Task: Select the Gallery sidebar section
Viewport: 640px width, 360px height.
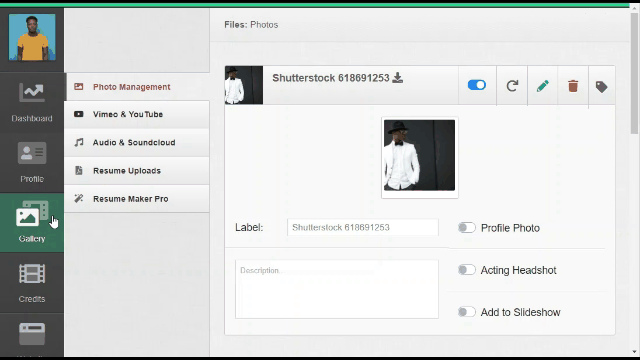Action: [x=32, y=222]
